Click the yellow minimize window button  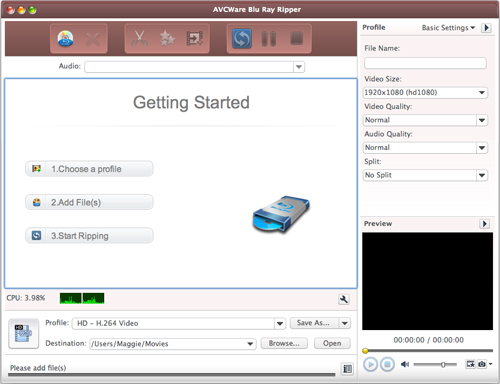pyautogui.click(x=21, y=10)
